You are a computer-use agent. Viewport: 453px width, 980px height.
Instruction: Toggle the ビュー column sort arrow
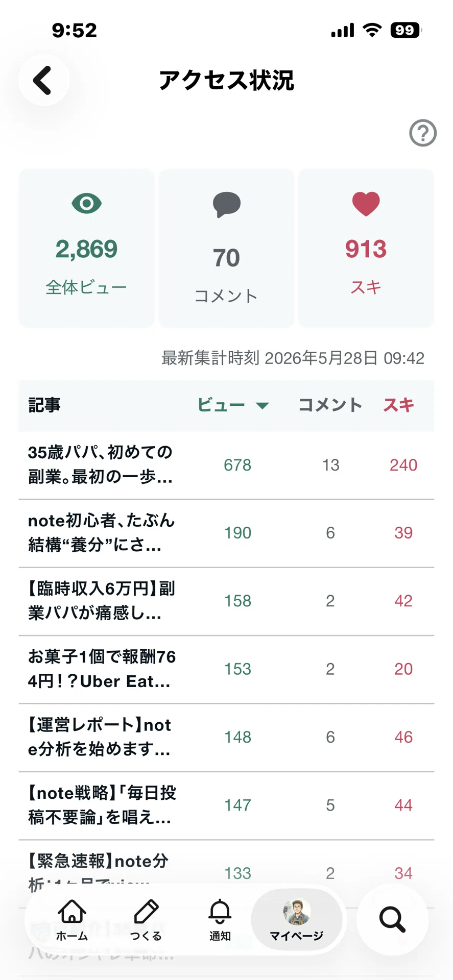click(262, 406)
